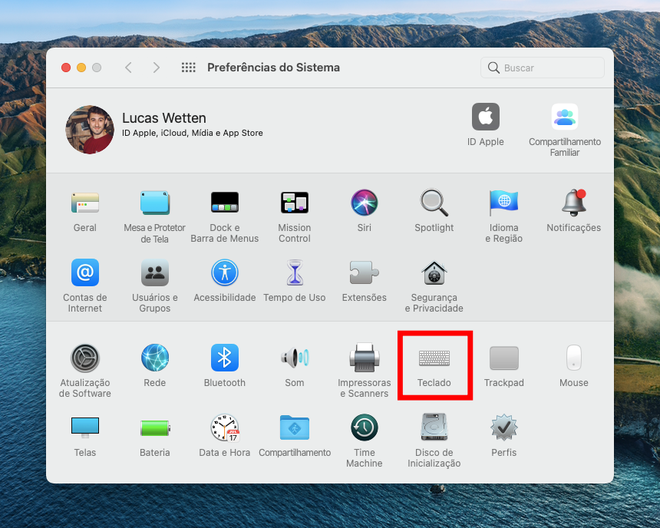The image size is (660, 528).
Task: Open Idioma e Região settings
Action: pos(504,203)
